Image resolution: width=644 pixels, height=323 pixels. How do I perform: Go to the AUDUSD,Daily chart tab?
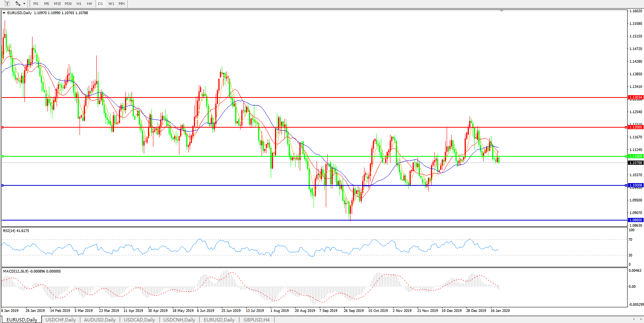click(99, 320)
